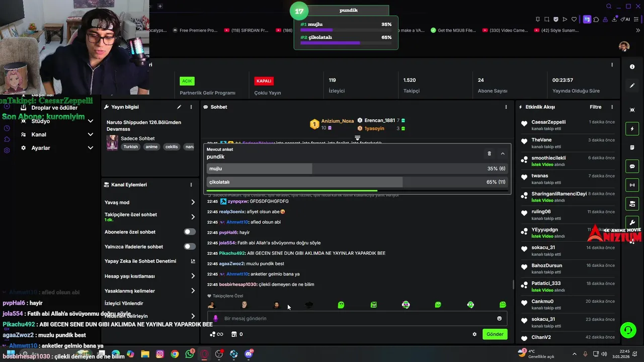This screenshot has height=362, width=644.
Task: Expand Yavaş mod options
Action: pos(193,202)
